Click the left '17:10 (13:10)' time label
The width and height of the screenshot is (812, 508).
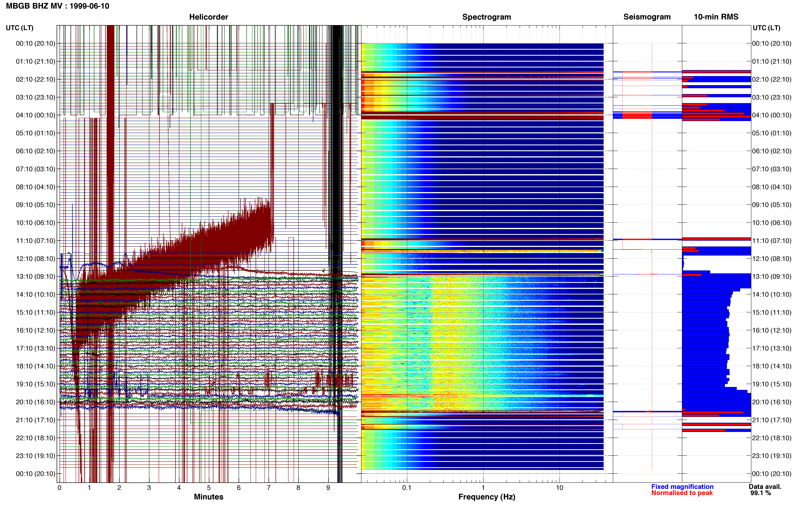(x=36, y=348)
